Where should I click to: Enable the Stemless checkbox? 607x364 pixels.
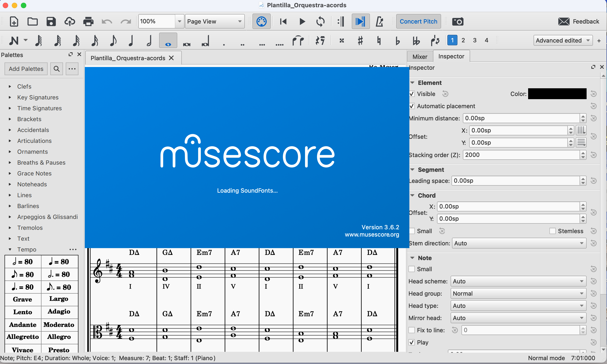click(552, 231)
